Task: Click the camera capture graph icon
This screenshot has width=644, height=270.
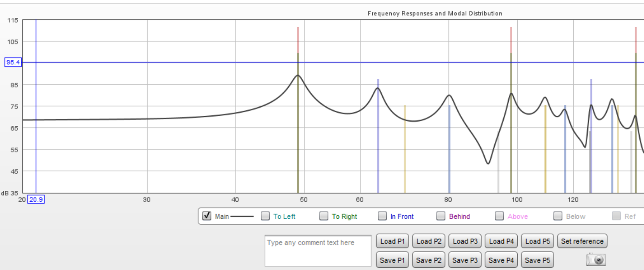Action: (x=596, y=259)
